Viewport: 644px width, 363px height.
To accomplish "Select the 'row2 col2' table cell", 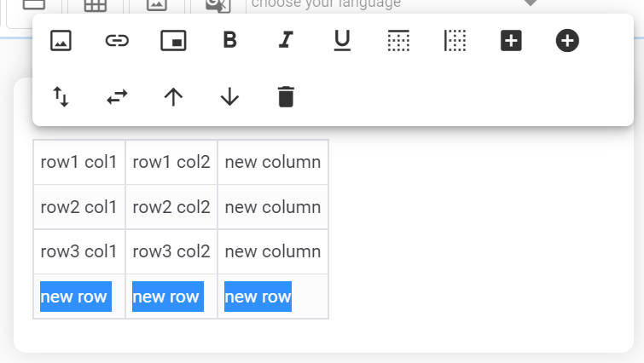I will pyautogui.click(x=171, y=207).
